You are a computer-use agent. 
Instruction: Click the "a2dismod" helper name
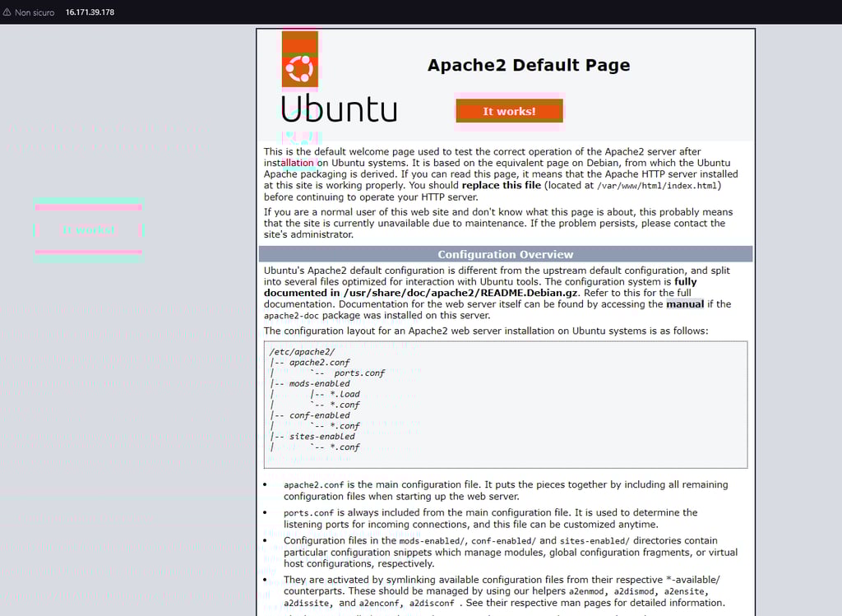(x=634, y=592)
